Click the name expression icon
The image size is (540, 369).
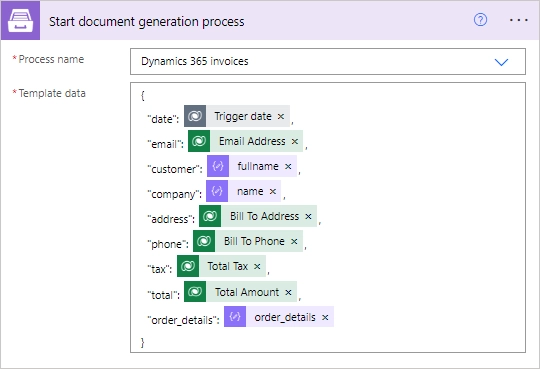tap(217, 191)
